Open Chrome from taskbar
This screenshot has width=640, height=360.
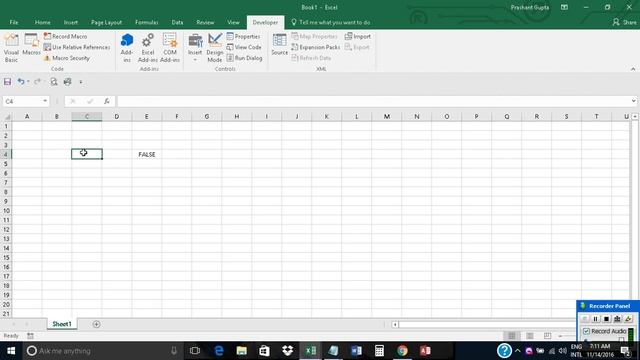pyautogui.click(x=402, y=351)
